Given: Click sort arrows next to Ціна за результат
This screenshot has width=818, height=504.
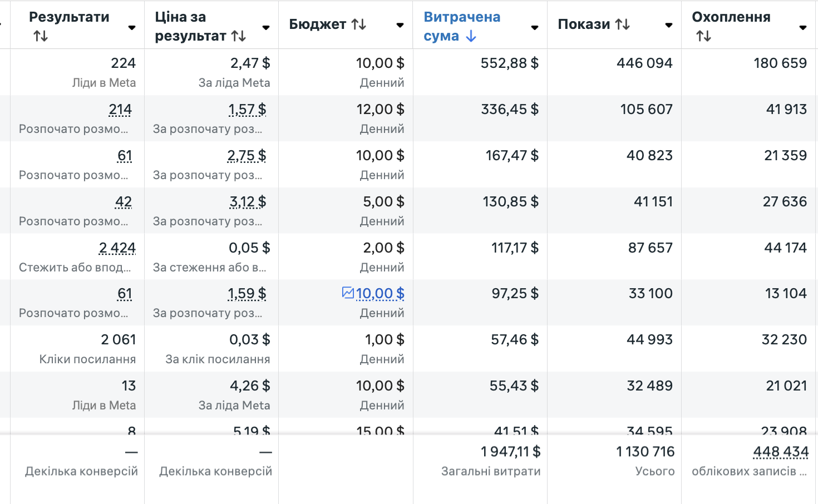Looking at the screenshot, I should [x=239, y=36].
